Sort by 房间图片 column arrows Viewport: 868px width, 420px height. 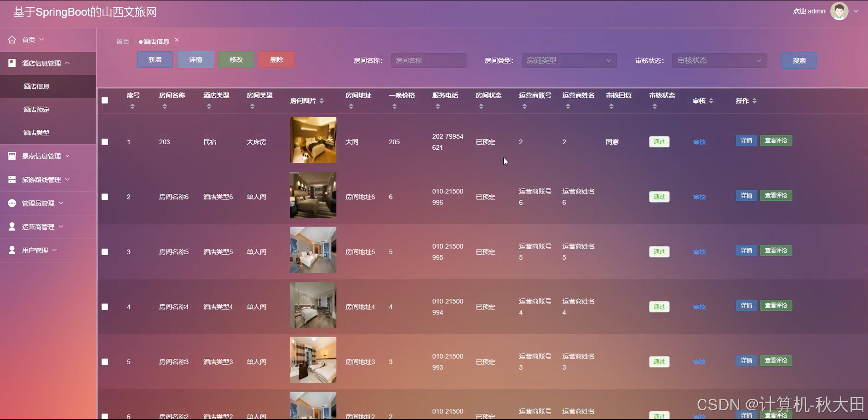pyautogui.click(x=322, y=101)
